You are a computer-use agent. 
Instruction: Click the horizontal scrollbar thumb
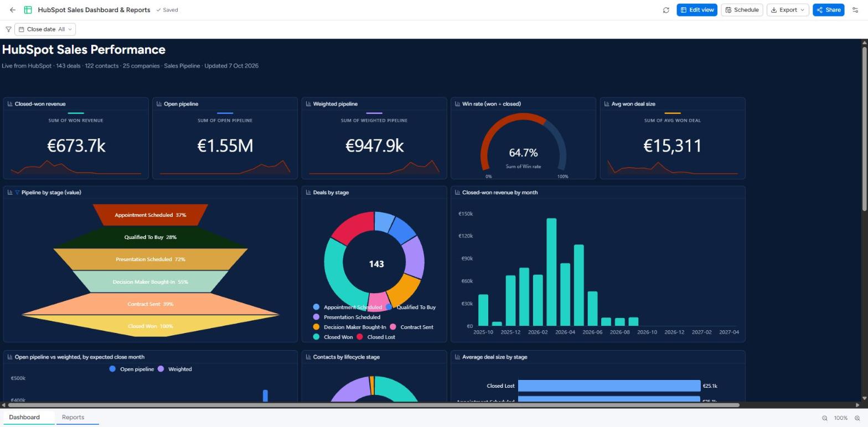click(x=374, y=405)
